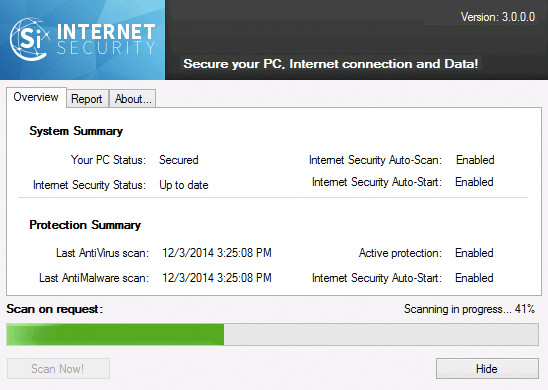Click the Si globe logo icon
Screen dimensions: 548x390
(x=29, y=39)
